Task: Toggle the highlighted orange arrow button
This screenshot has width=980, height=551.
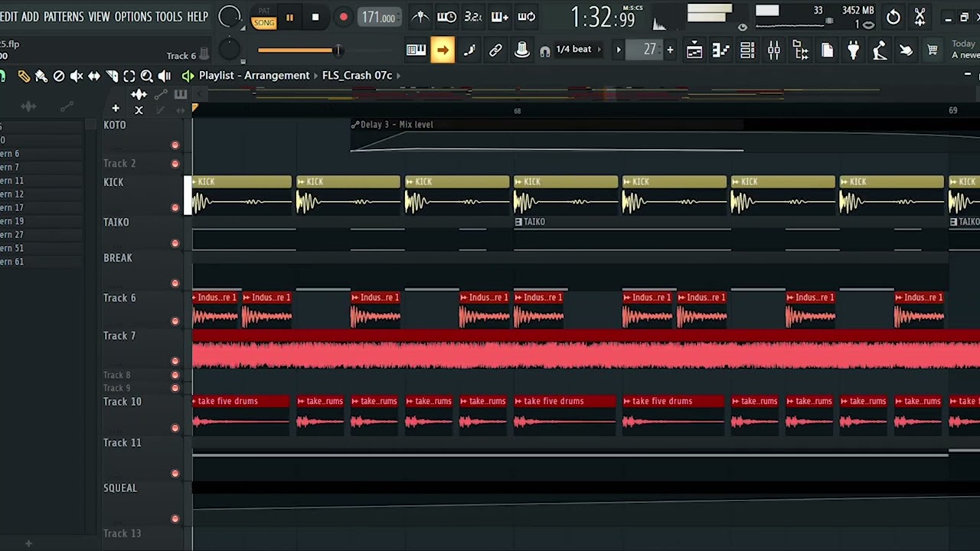Action: point(443,51)
